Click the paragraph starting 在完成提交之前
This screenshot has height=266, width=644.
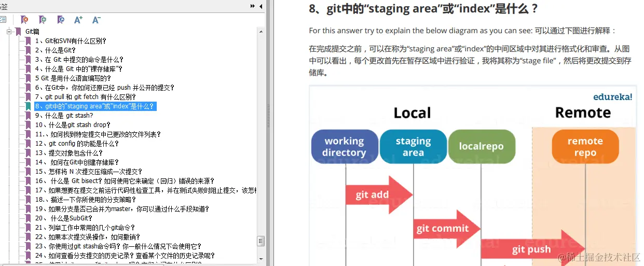[470, 61]
